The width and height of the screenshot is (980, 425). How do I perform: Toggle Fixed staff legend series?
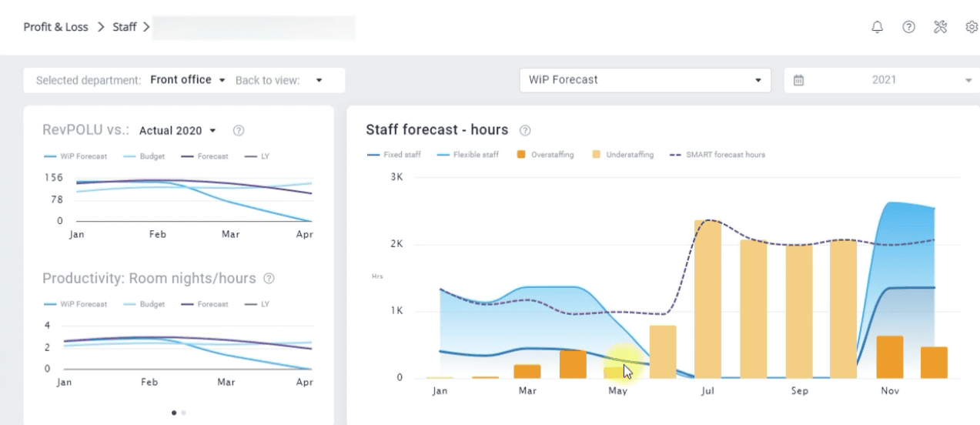coord(394,155)
